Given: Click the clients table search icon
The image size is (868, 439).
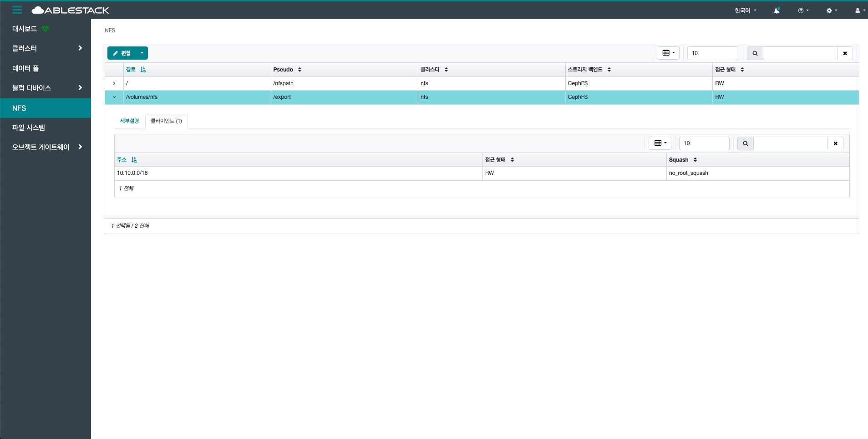Looking at the screenshot, I should (x=745, y=143).
